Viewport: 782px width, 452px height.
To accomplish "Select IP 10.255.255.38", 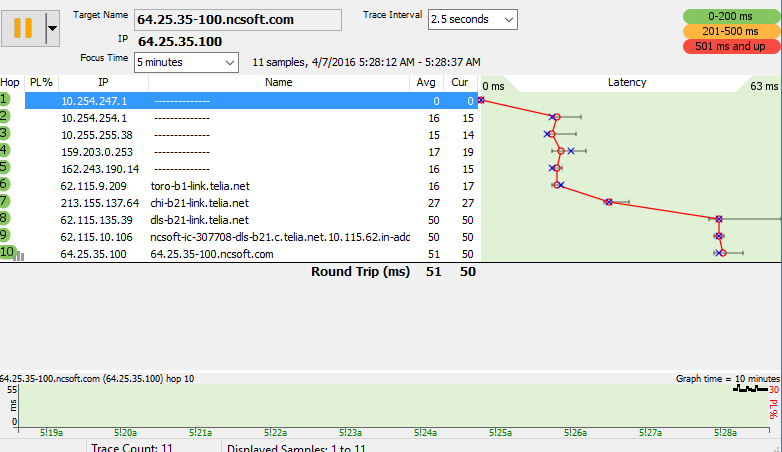I will [x=97, y=135].
